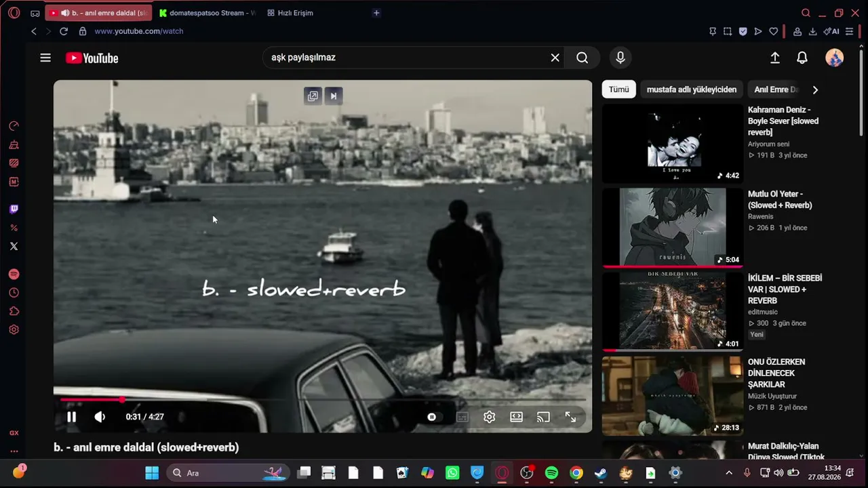
Task: Select the "Anıl Emre Da" chip
Action: coord(776,89)
